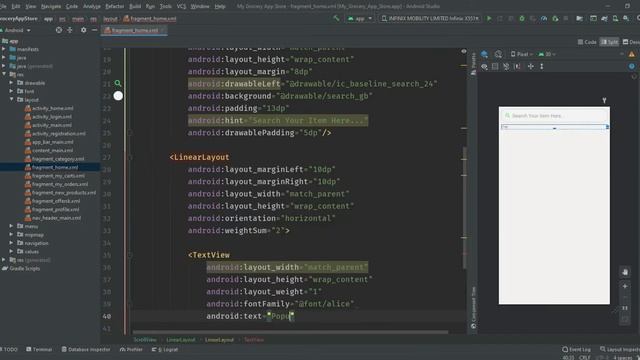Zoom in preview with plus button
Screen dimensions: 640x360
point(625,286)
